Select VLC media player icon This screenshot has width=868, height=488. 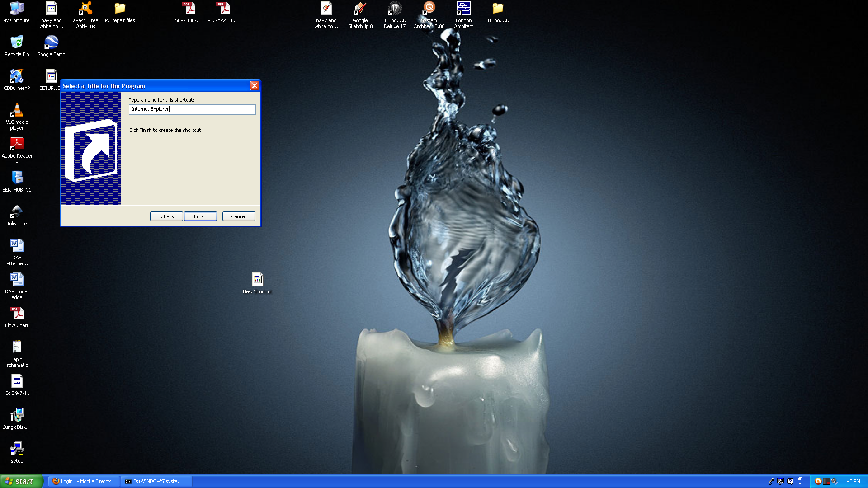coord(17,117)
